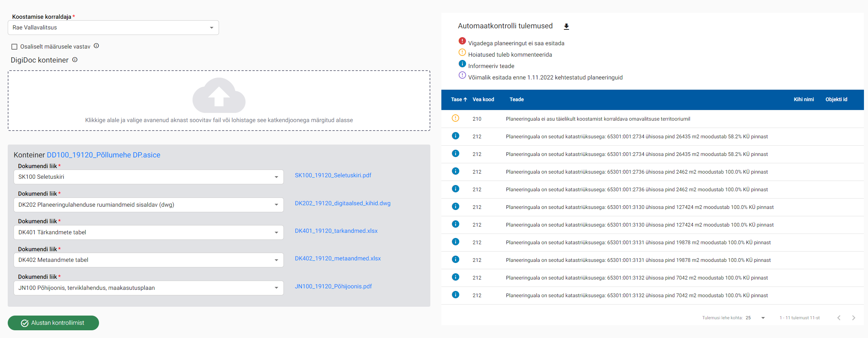
Task: Go to the previous results page
Action: tap(839, 318)
